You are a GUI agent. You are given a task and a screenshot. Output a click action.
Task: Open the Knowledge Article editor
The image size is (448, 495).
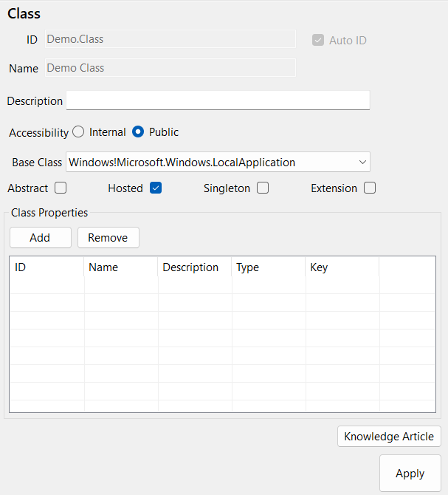389,436
